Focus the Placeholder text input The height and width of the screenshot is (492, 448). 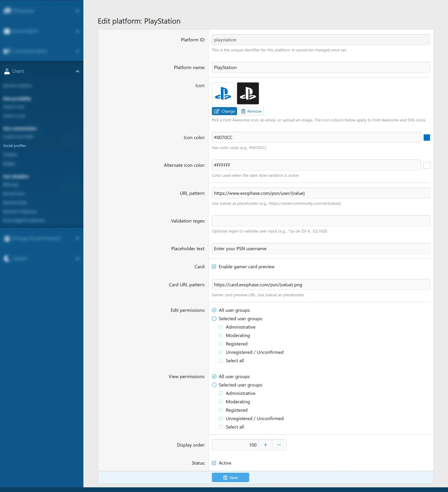pos(321,249)
